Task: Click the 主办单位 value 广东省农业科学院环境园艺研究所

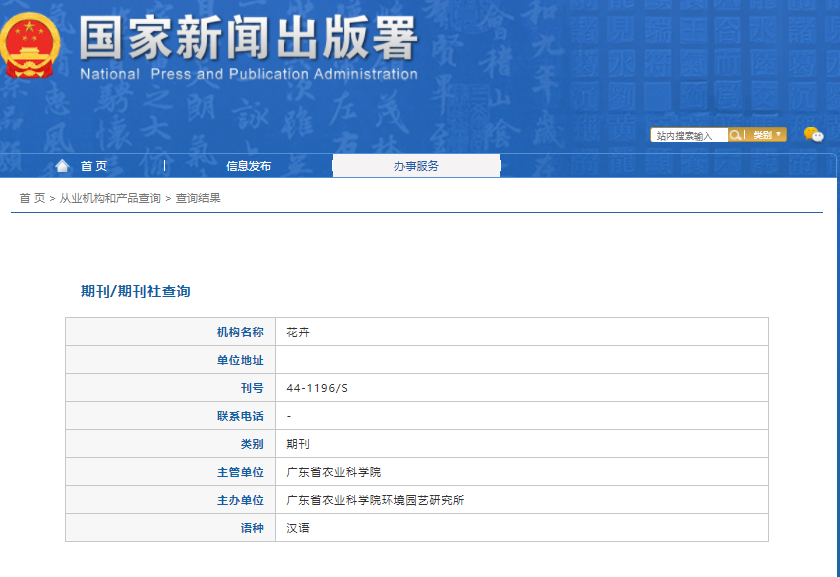Action: tap(375, 500)
